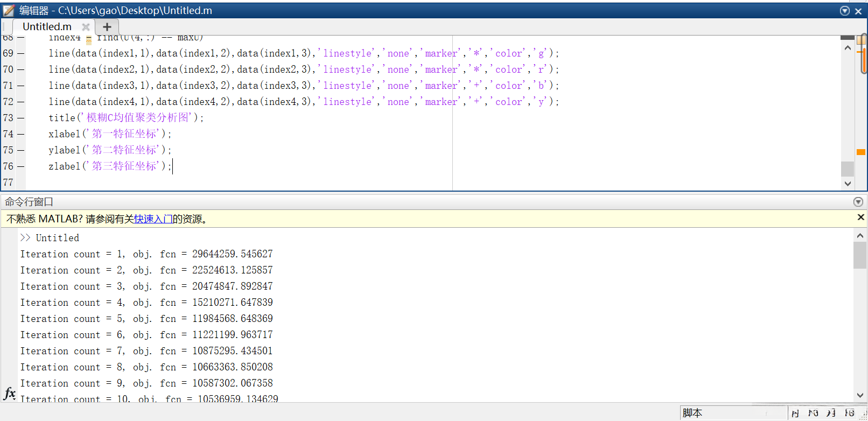The height and width of the screenshot is (421, 868).
Task: Close the Untitled.m tab with its x
Action: coord(86,26)
